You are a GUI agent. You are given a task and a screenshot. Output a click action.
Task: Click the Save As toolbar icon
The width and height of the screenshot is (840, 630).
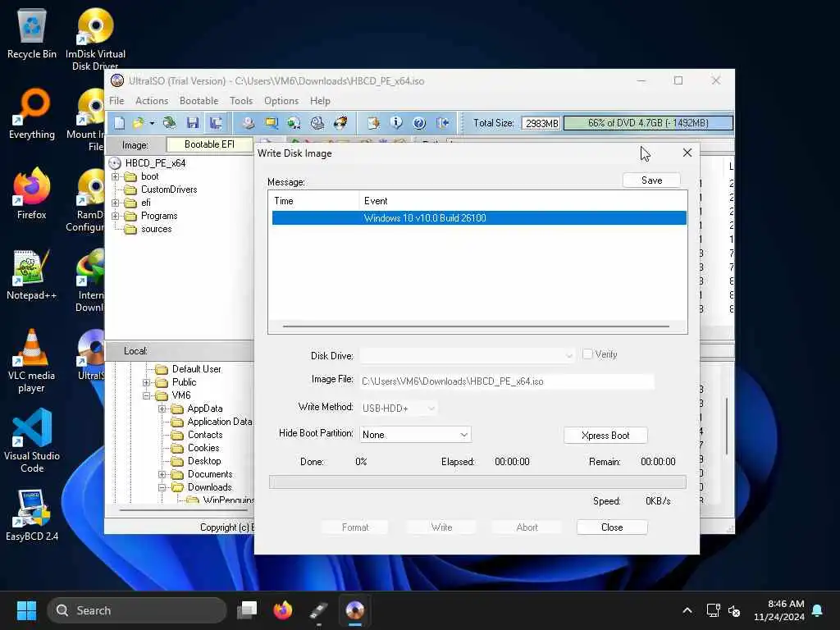tap(216, 123)
